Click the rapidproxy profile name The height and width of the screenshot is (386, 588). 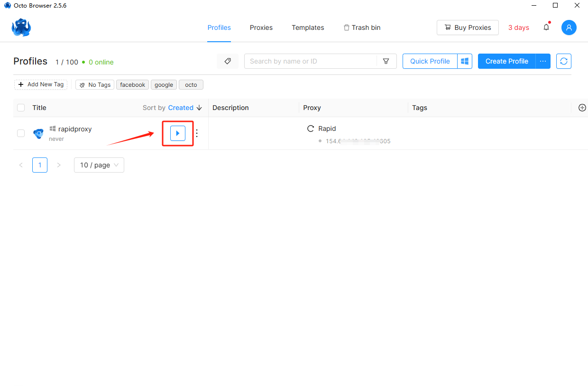pos(75,129)
